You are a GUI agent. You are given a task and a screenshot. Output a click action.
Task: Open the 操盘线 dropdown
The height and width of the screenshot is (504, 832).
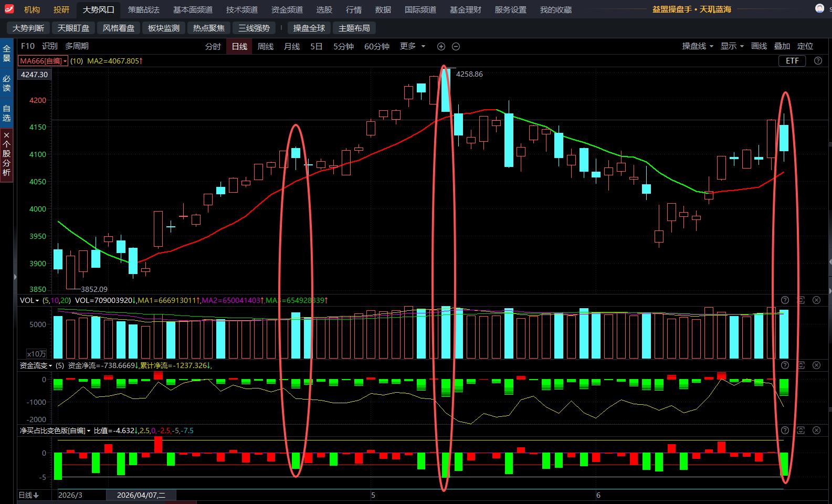coord(698,46)
